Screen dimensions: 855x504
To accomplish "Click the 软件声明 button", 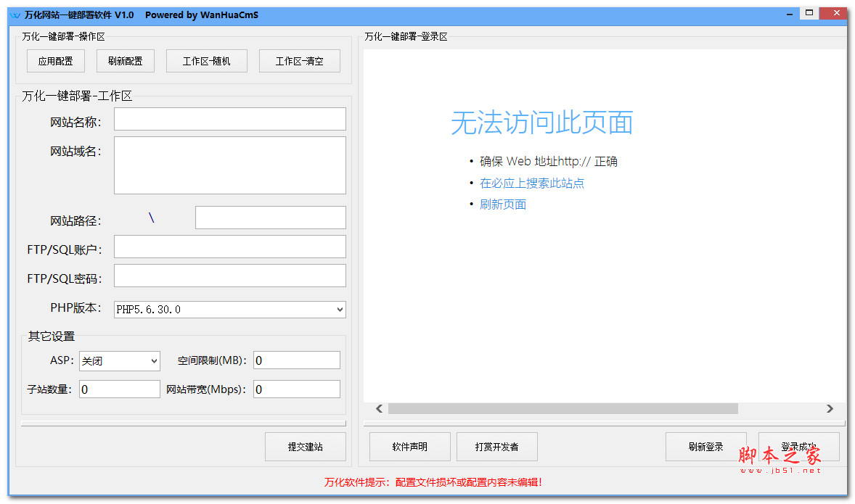I will click(x=409, y=447).
